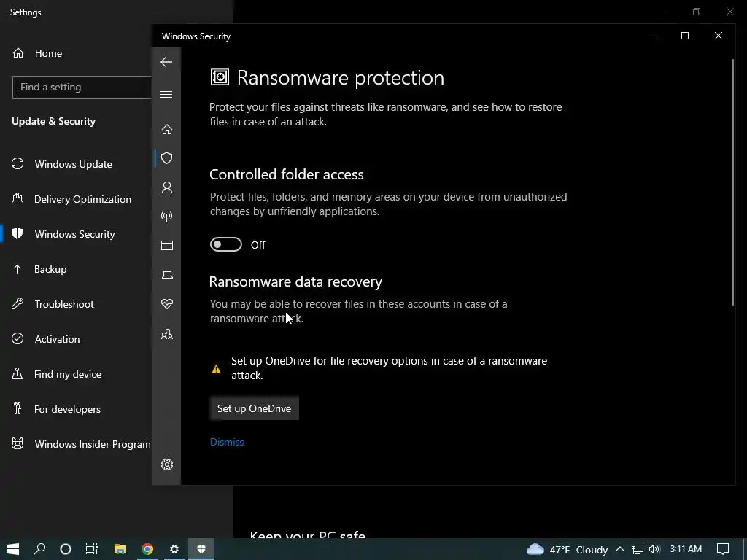The image size is (747, 560).
Task: Click the Activation checkmark circle icon
Action: pos(18,338)
